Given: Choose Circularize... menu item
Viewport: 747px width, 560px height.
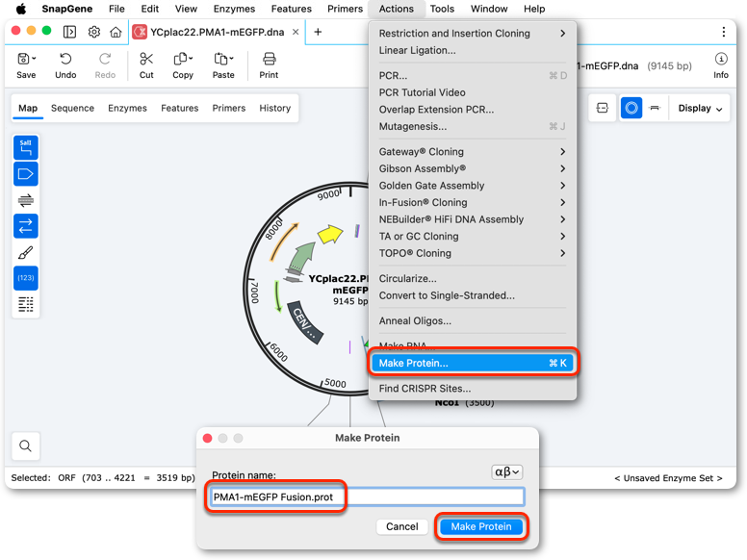Looking at the screenshot, I should 472,279.
